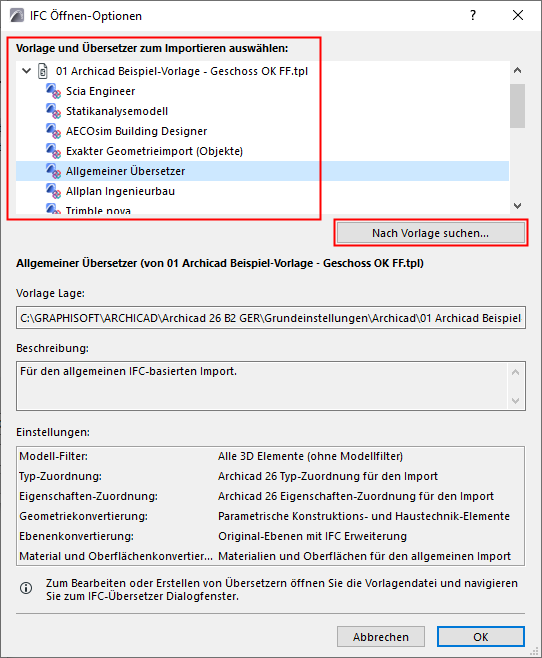Image resolution: width=542 pixels, height=658 pixels.
Task: Click the 'Materialien und Oberflächen für den allgemeinen Import' value
Action: pyautogui.click(x=365, y=556)
